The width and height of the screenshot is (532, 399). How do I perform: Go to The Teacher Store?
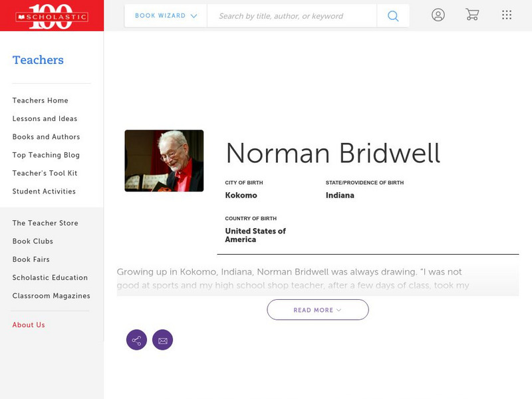(x=45, y=223)
